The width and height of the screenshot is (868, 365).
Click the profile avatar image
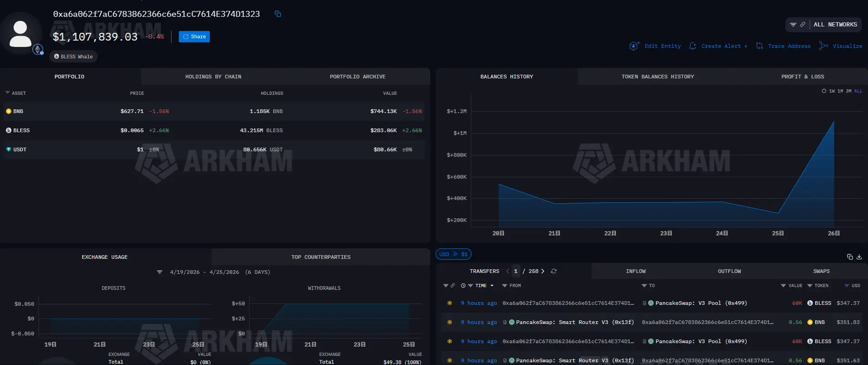[21, 34]
